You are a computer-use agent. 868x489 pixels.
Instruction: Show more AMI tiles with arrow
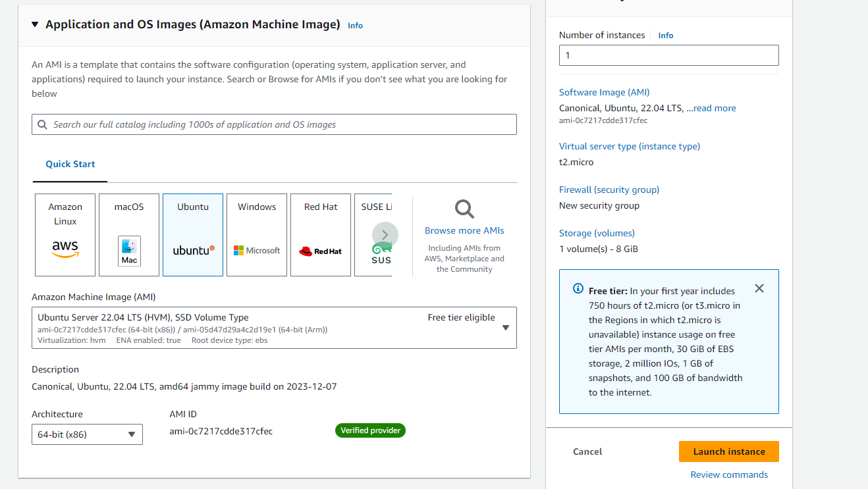[385, 235]
